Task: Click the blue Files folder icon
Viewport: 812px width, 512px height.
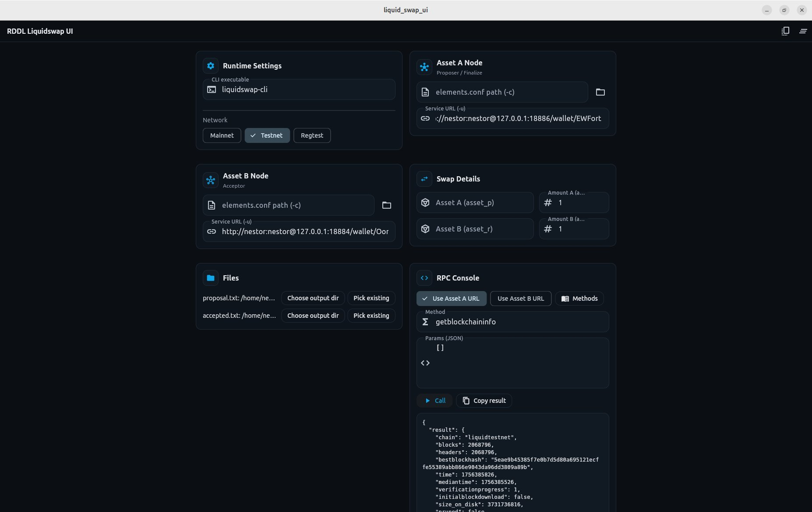Action: [211, 278]
